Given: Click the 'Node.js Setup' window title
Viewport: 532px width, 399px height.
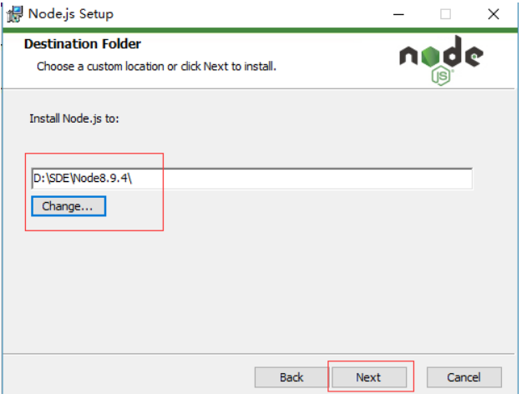Looking at the screenshot, I should 70,14.
